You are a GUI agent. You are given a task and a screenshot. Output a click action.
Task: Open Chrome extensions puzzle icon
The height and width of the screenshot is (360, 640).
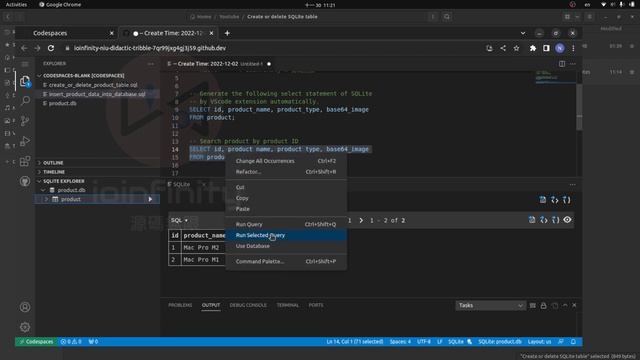tap(533, 48)
